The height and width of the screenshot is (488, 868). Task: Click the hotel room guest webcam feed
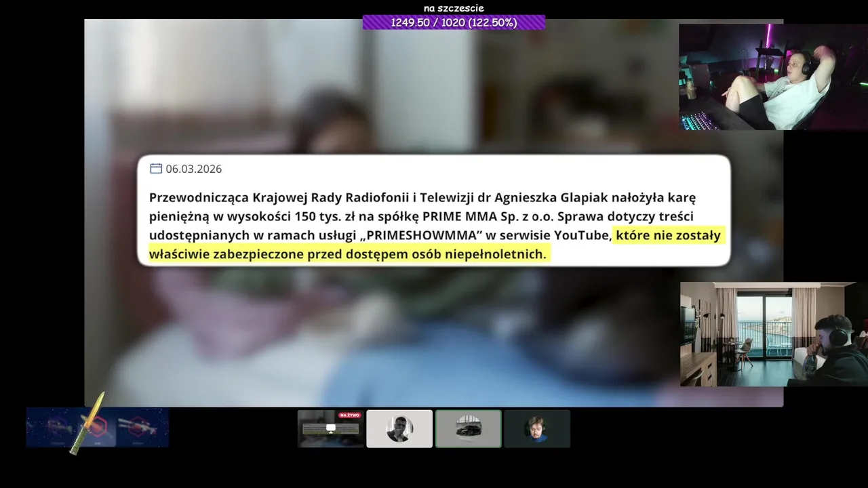774,334
